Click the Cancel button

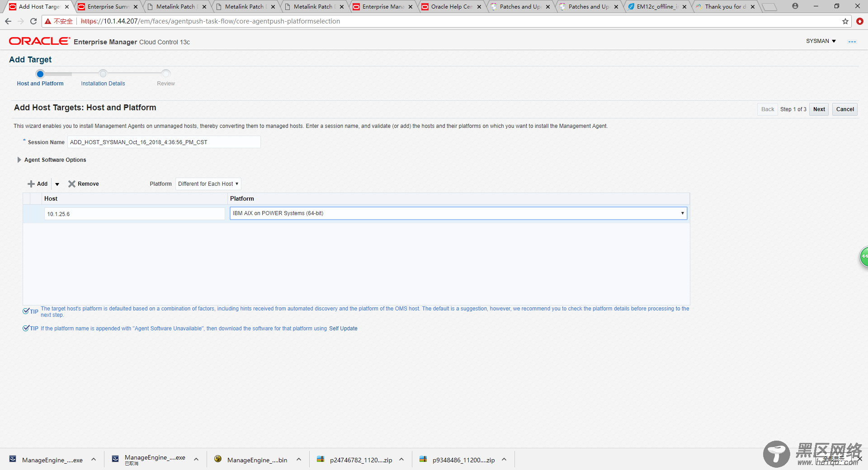pos(845,109)
